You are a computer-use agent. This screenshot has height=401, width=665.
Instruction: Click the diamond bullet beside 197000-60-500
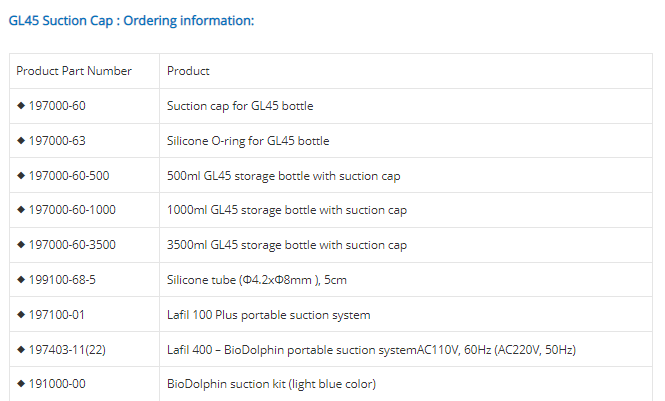[x=21, y=176]
